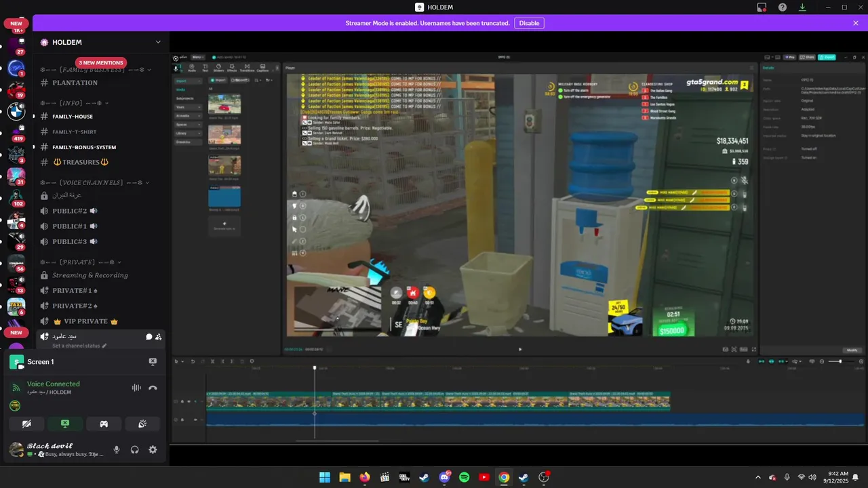
Task: Click the 3 New Mentions pill
Action: click(x=100, y=62)
